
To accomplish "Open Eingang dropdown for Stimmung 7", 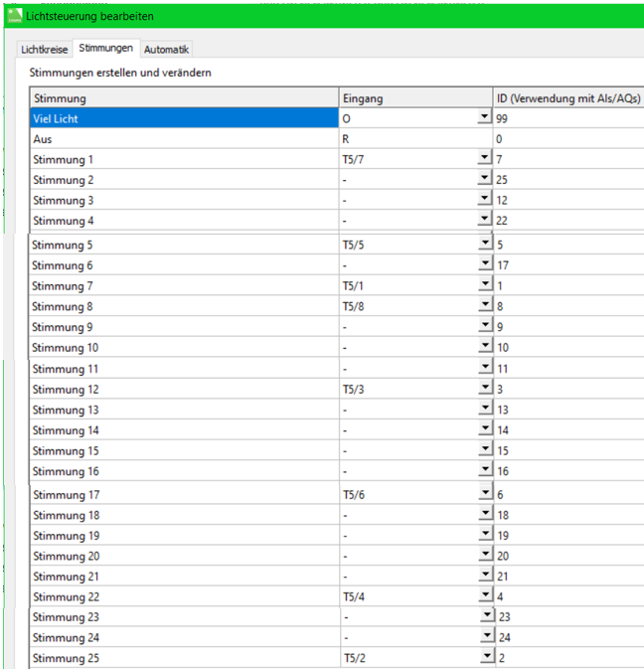I will pyautogui.click(x=485, y=284).
